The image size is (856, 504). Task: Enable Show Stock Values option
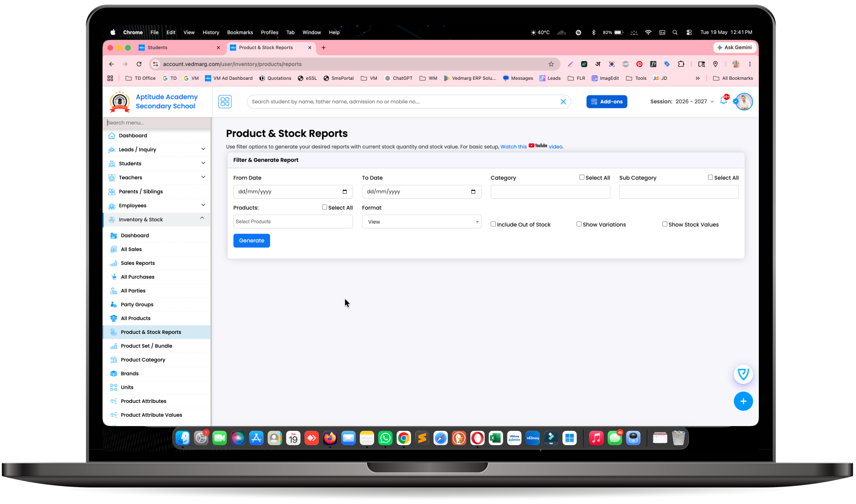click(665, 224)
